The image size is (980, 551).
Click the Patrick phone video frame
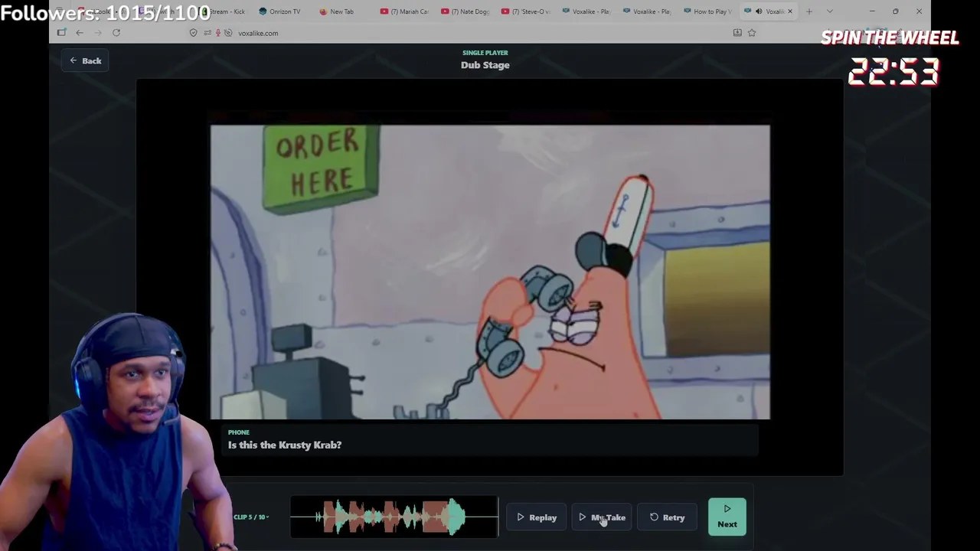click(490, 272)
